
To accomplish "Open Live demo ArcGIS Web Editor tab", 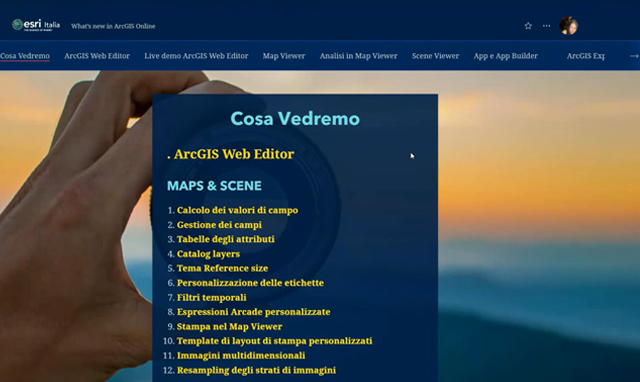I will point(196,56).
